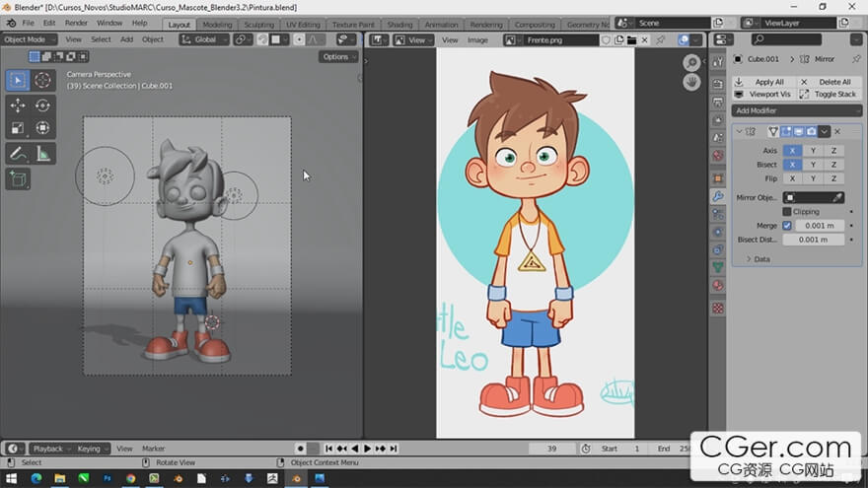Switch to the Modeling workspace tab

pos(217,25)
